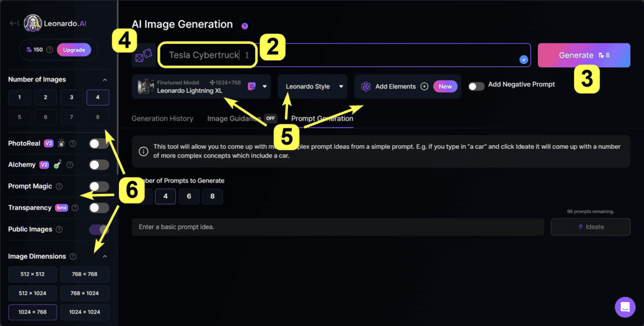Select 6 prompts to generate
Image resolution: width=644 pixels, height=326 pixels.
coord(189,197)
